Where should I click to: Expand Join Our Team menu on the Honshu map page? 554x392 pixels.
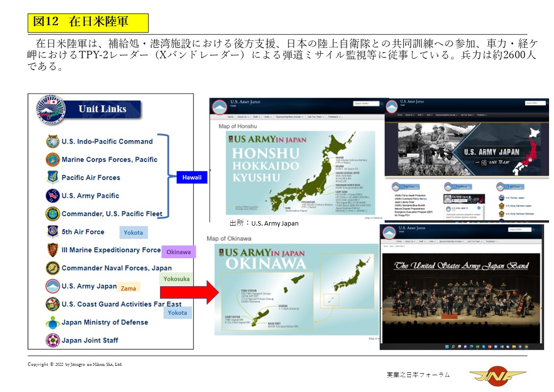click(x=316, y=117)
